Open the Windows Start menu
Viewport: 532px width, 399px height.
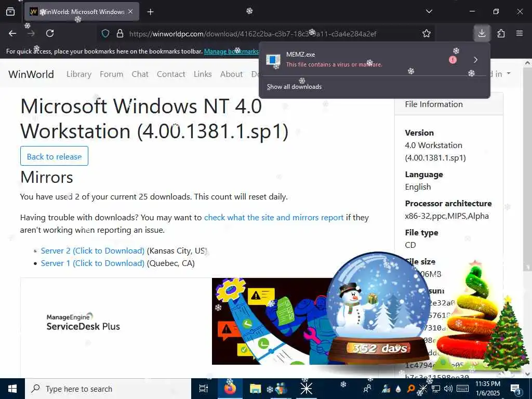(12, 389)
